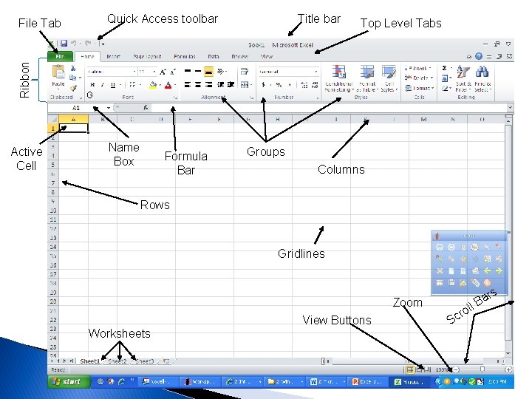The height and width of the screenshot is (399, 532).
Task: Switch to the Insert ribbon tab
Action: point(113,57)
